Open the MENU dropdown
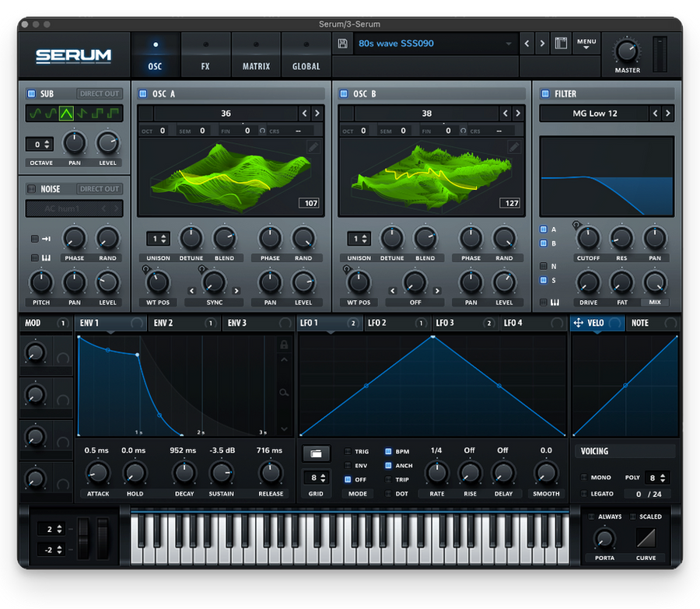 pyautogui.click(x=586, y=44)
